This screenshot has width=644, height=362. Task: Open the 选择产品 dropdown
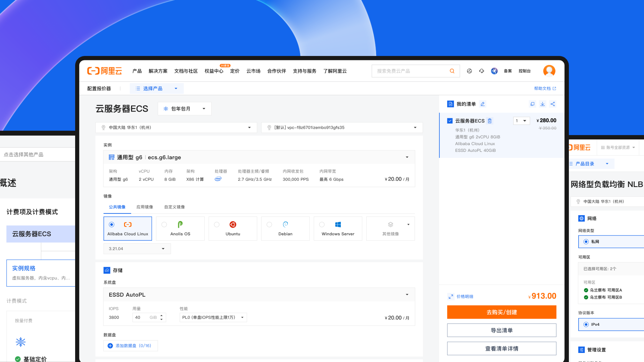click(x=157, y=88)
